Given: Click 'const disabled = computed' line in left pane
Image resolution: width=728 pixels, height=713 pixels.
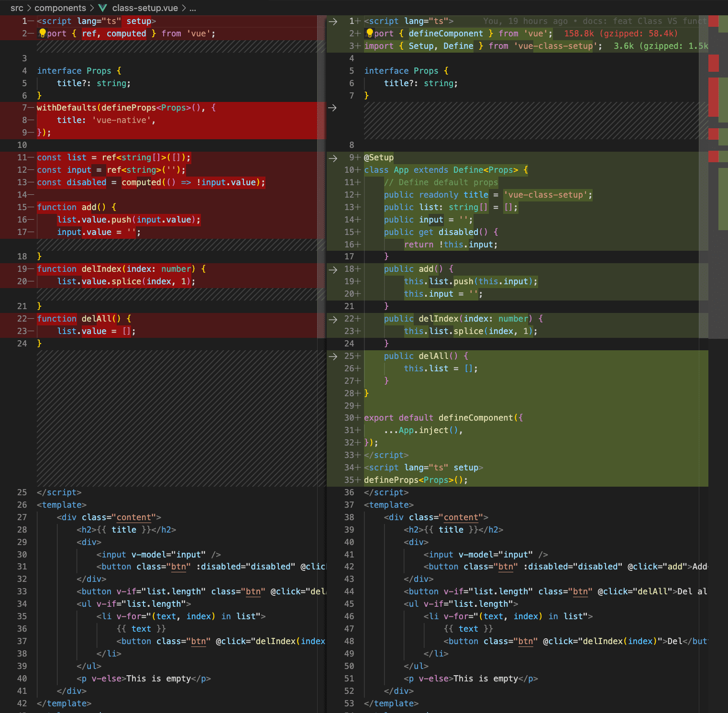Looking at the screenshot, I should (x=151, y=182).
